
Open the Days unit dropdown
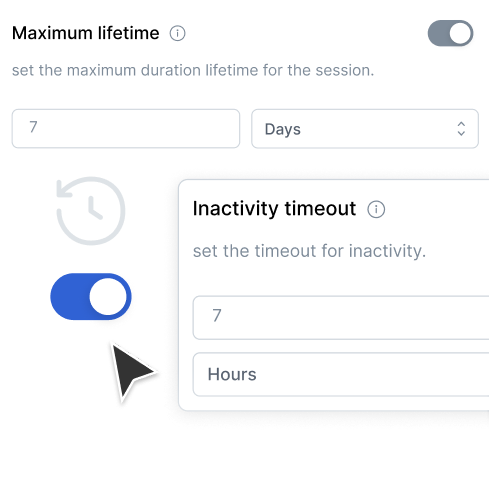click(365, 129)
